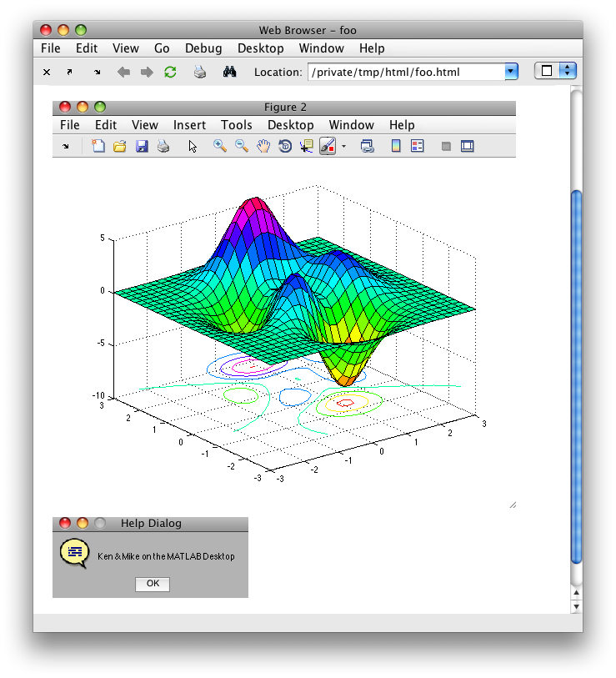
Task: Select the Rotate 3D tool
Action: pos(285,146)
